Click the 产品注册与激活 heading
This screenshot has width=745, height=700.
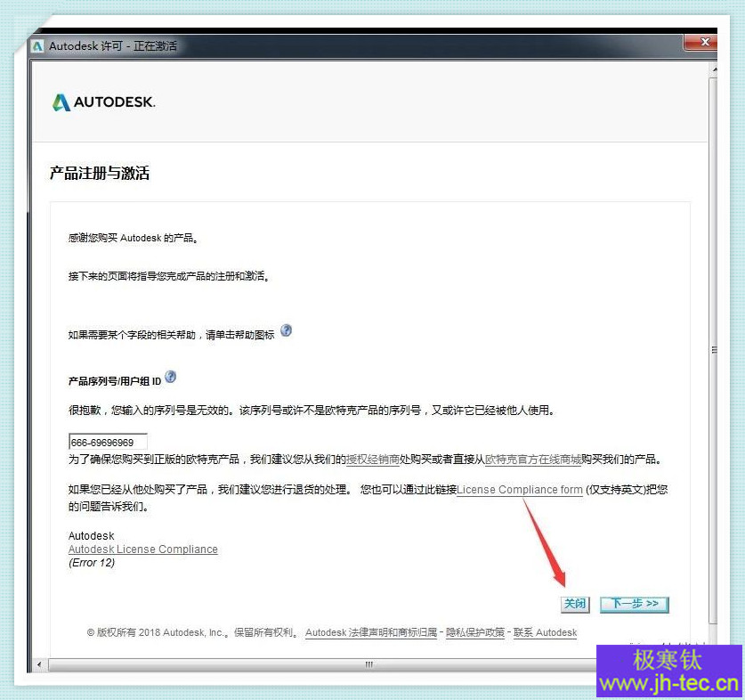100,173
